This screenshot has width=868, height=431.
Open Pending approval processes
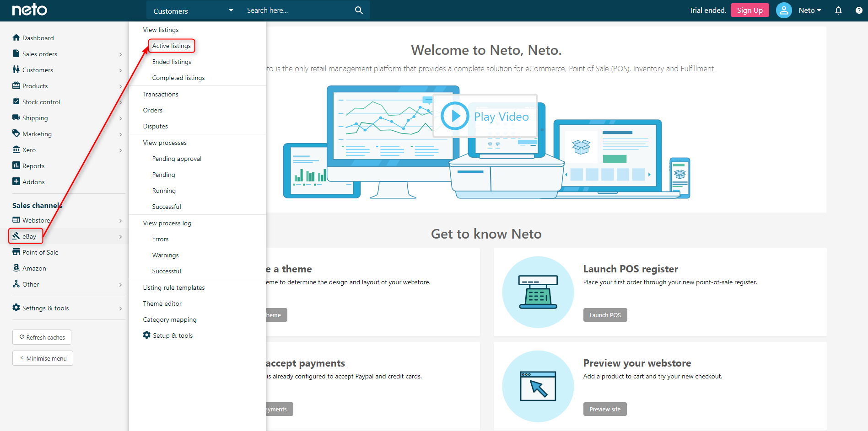(177, 159)
